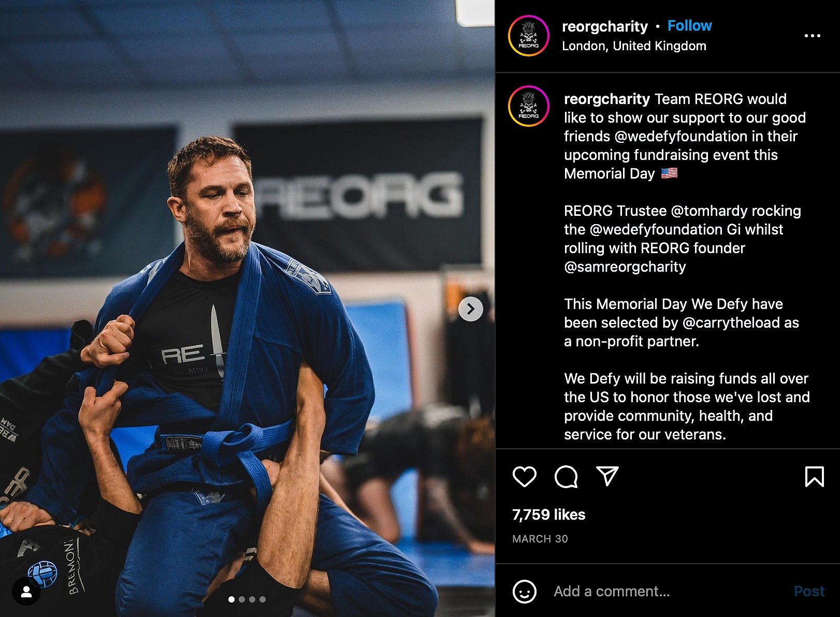Click reorgcharity profile picture in header
The height and width of the screenshot is (617, 840).
point(528,36)
